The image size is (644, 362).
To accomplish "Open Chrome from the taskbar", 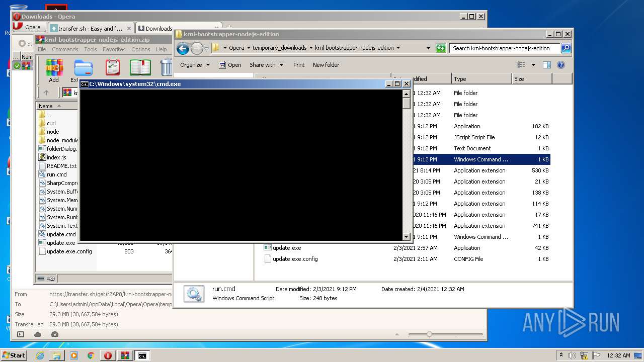I will tap(91, 355).
